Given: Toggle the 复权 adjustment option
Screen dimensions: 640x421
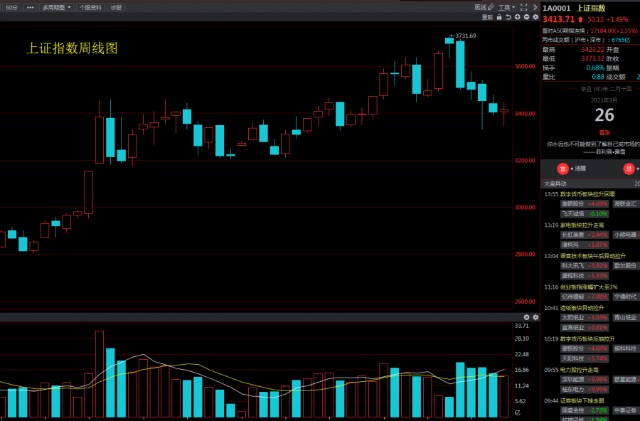Looking at the screenshot, I should [x=487, y=17].
